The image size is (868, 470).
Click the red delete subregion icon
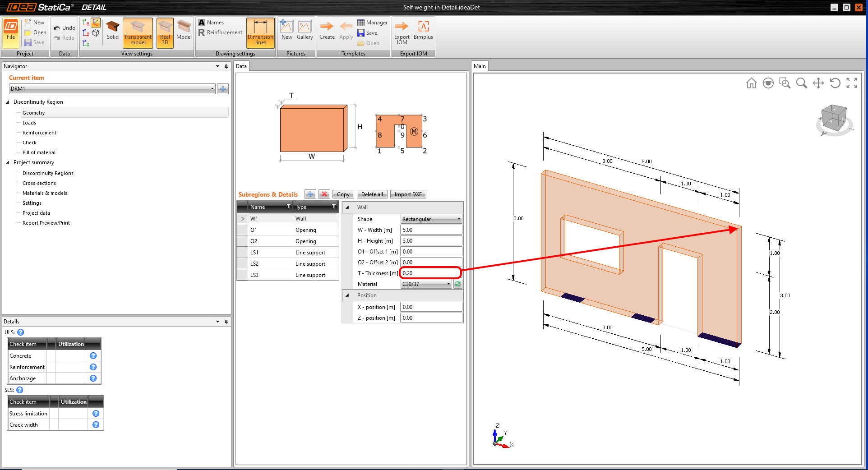click(x=324, y=194)
